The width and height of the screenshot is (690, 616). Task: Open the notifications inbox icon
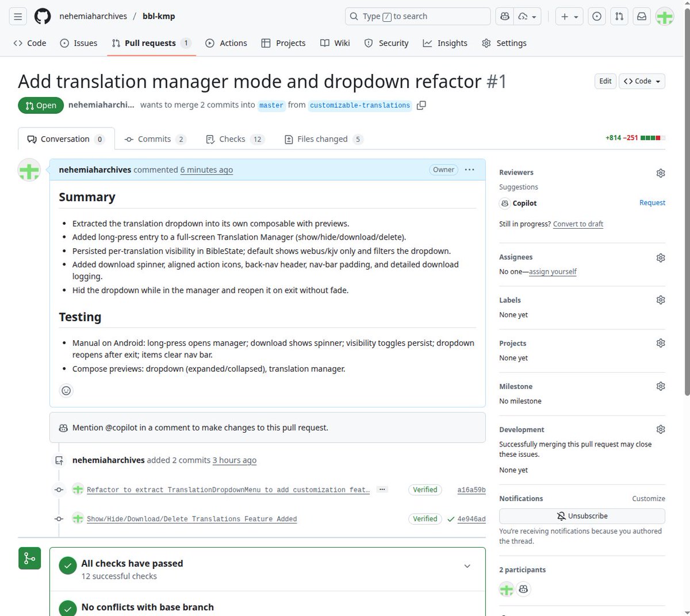coord(642,17)
